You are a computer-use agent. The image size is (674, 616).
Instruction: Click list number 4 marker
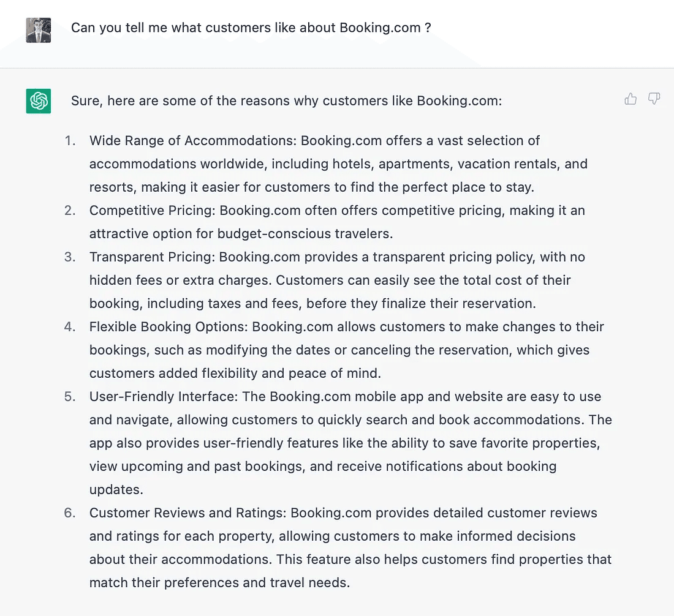[x=70, y=327]
